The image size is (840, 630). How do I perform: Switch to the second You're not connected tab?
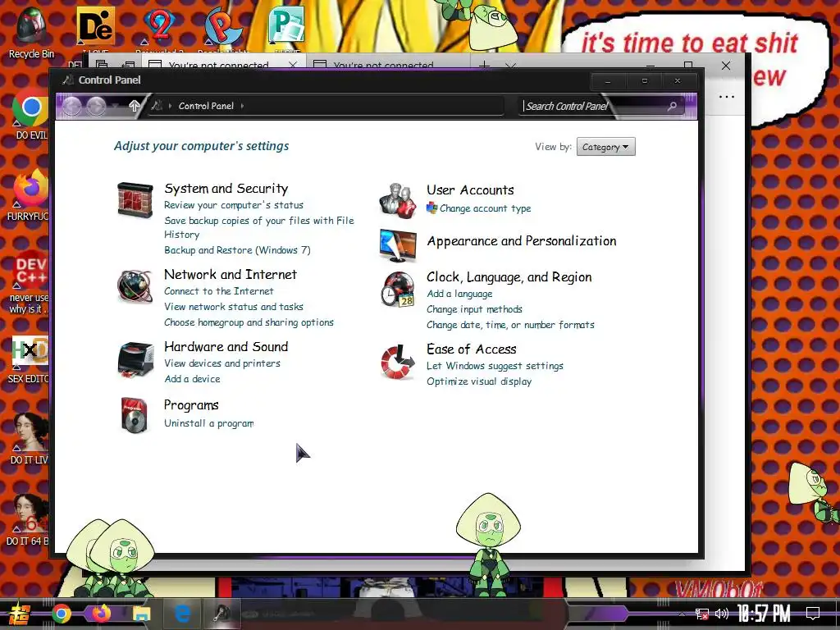[384, 66]
